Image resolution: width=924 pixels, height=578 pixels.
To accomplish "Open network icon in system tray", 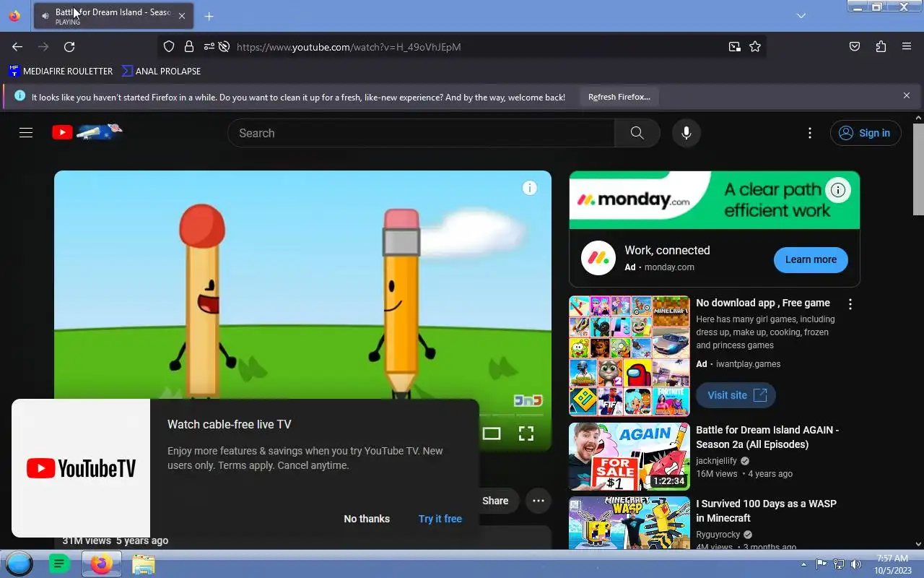I will (839, 564).
